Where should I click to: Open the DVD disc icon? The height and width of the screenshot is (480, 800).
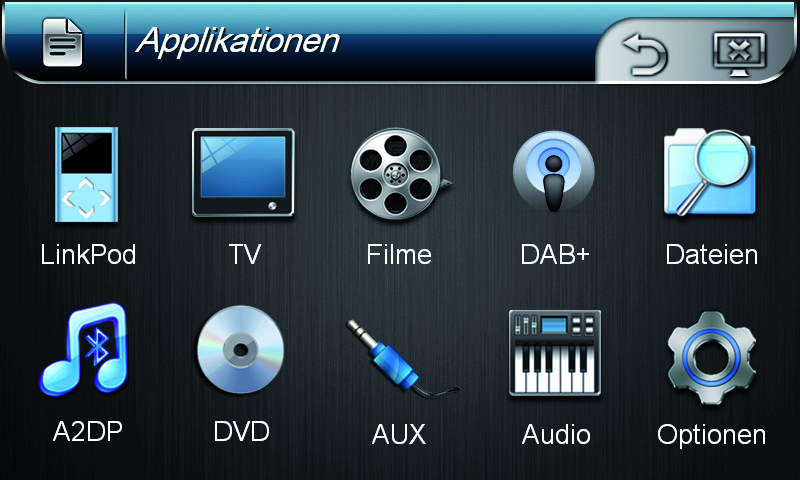(240, 349)
